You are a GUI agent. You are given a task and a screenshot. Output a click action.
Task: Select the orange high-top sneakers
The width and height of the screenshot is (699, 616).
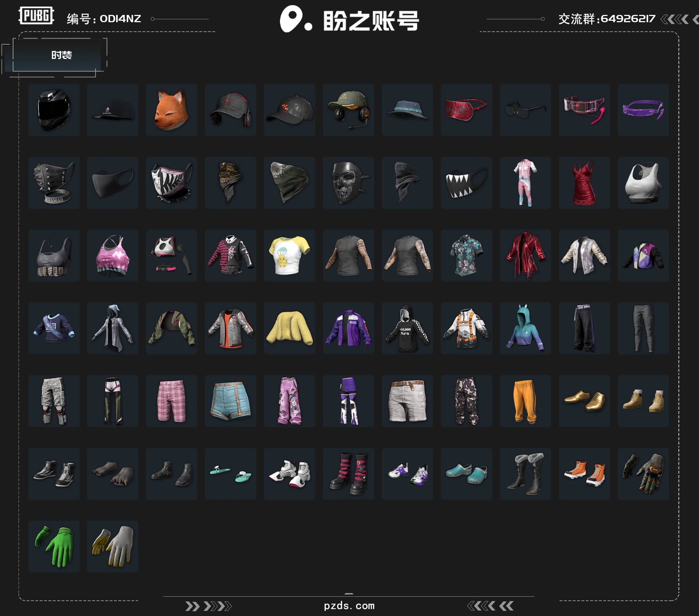(584, 474)
